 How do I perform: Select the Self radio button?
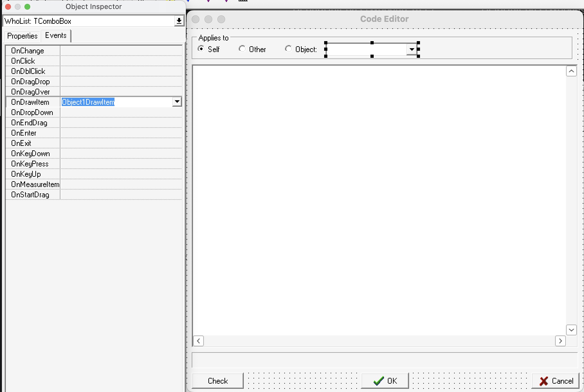point(201,49)
